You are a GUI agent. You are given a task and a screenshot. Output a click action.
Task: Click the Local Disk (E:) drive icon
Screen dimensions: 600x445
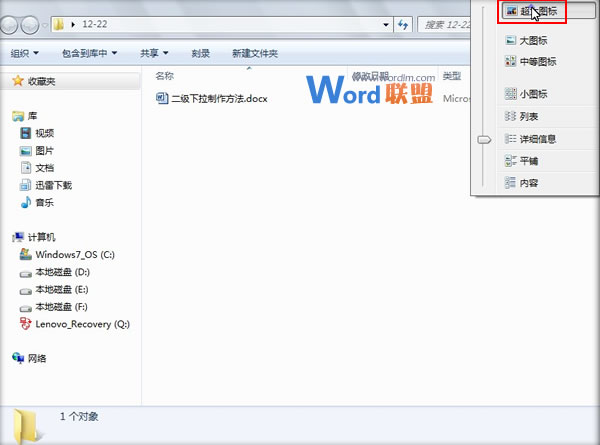[x=26, y=291]
